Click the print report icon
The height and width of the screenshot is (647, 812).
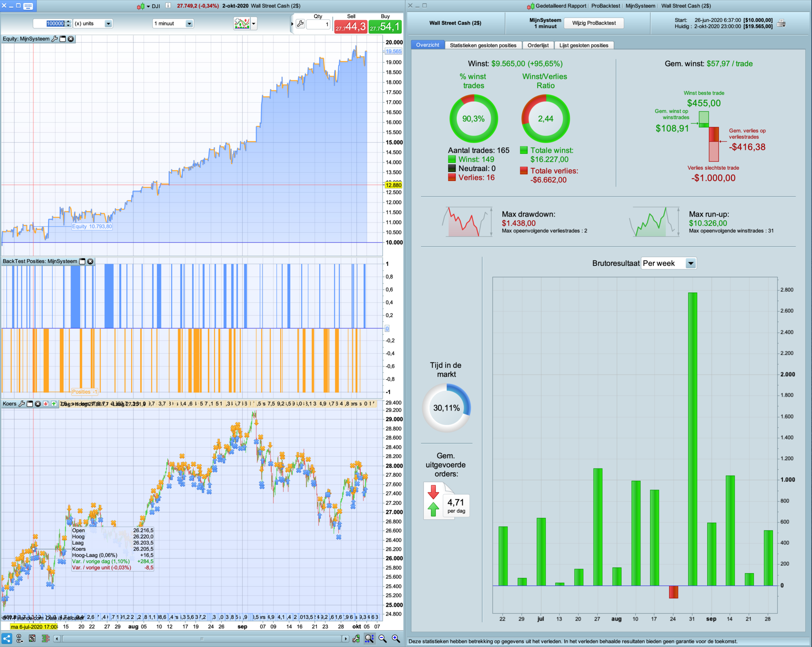click(x=781, y=23)
